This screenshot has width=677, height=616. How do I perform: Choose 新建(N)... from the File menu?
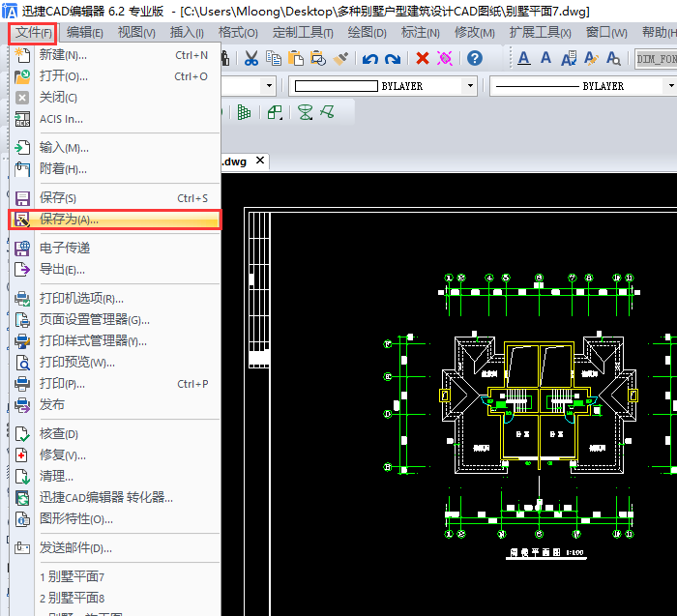pos(115,55)
